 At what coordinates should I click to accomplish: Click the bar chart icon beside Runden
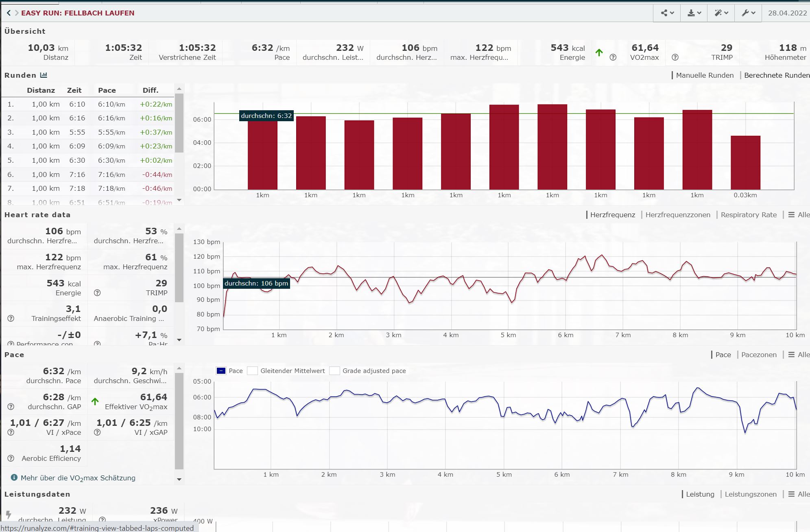[x=44, y=75]
